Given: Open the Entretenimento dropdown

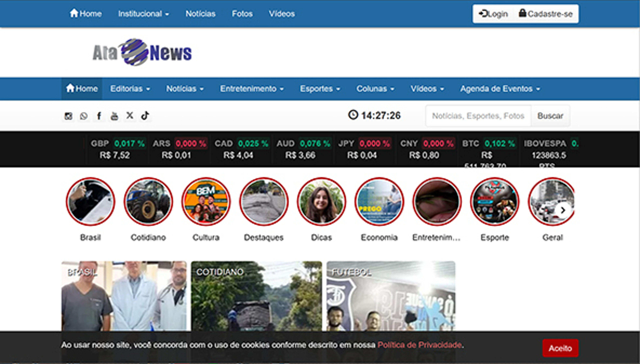Looking at the screenshot, I should pyautogui.click(x=251, y=88).
